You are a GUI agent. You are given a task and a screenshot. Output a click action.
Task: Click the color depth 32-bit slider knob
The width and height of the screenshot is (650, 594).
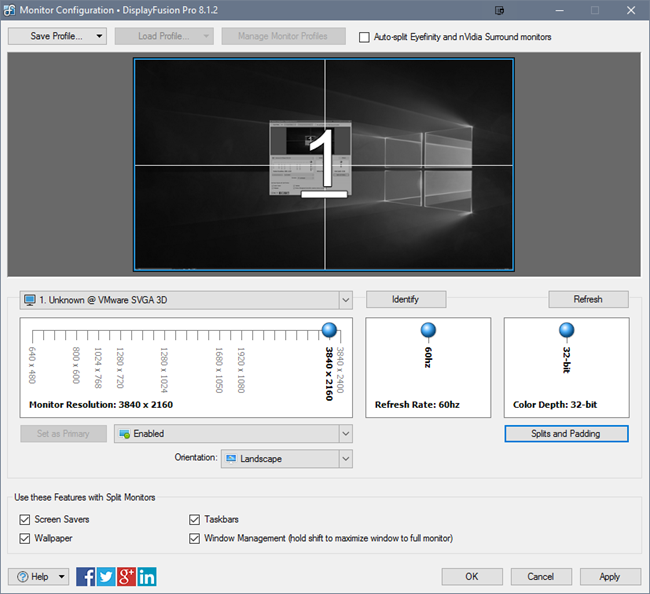point(567,330)
